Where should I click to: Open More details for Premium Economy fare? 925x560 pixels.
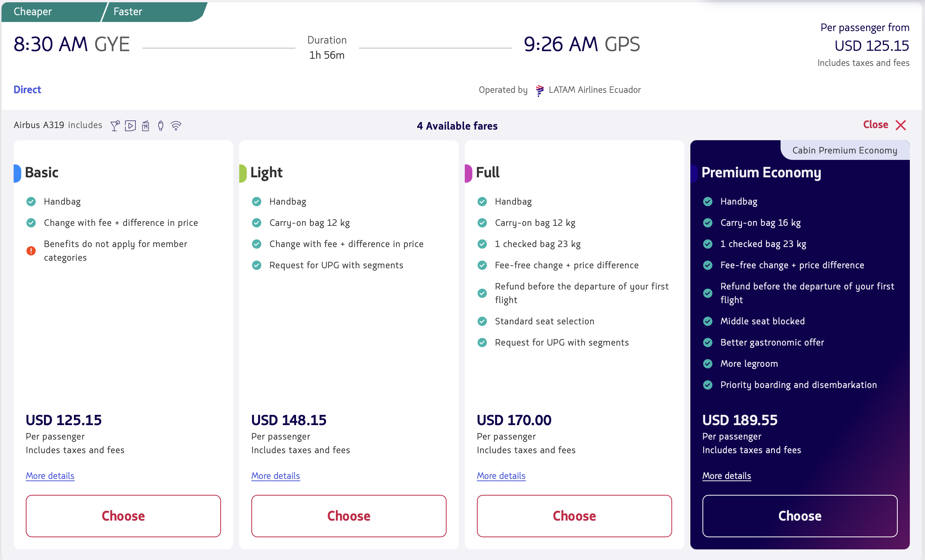pos(727,476)
